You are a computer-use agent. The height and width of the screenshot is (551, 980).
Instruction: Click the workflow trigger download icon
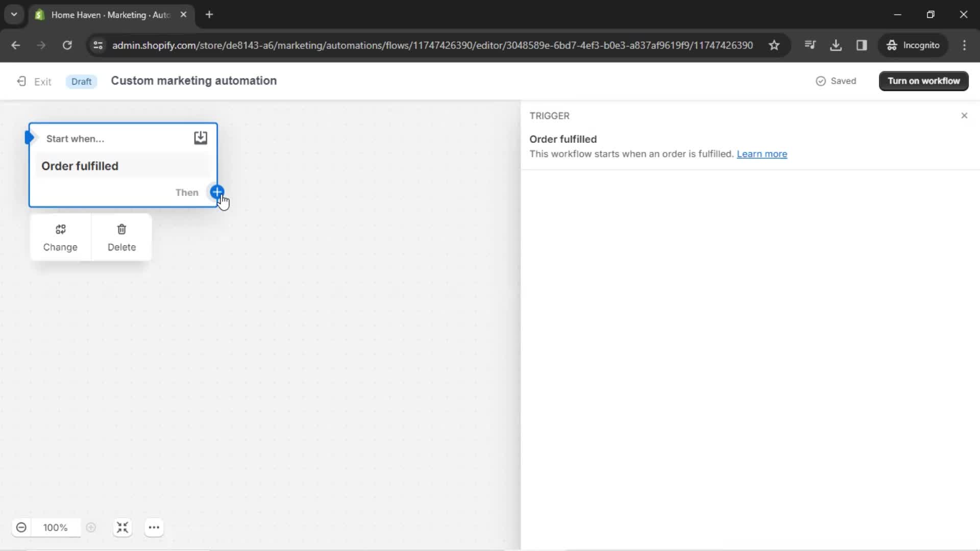coord(201,138)
